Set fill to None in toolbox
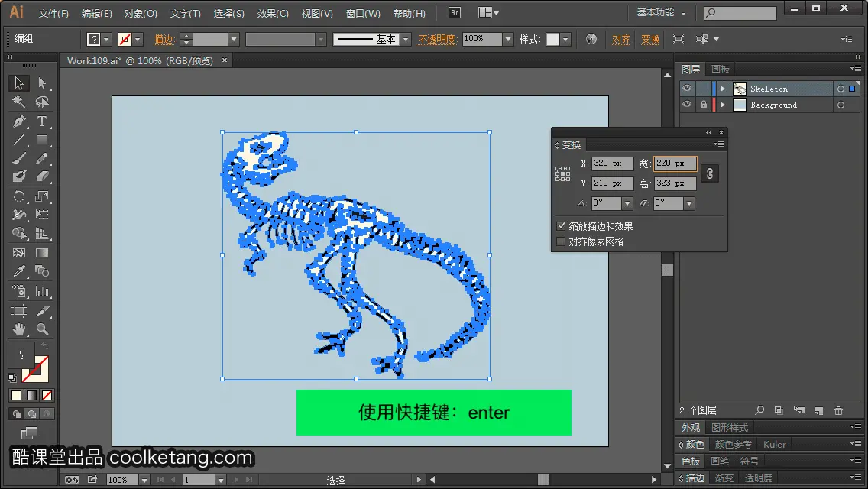 (47, 396)
